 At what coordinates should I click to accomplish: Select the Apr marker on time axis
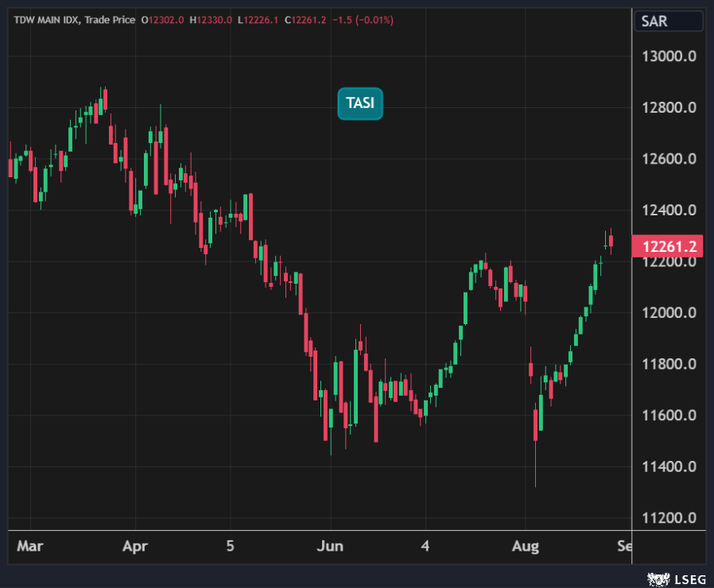[135, 547]
